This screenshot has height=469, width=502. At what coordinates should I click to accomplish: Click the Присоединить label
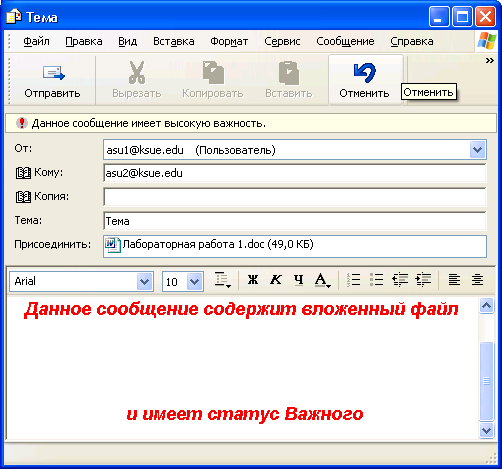coord(52,245)
